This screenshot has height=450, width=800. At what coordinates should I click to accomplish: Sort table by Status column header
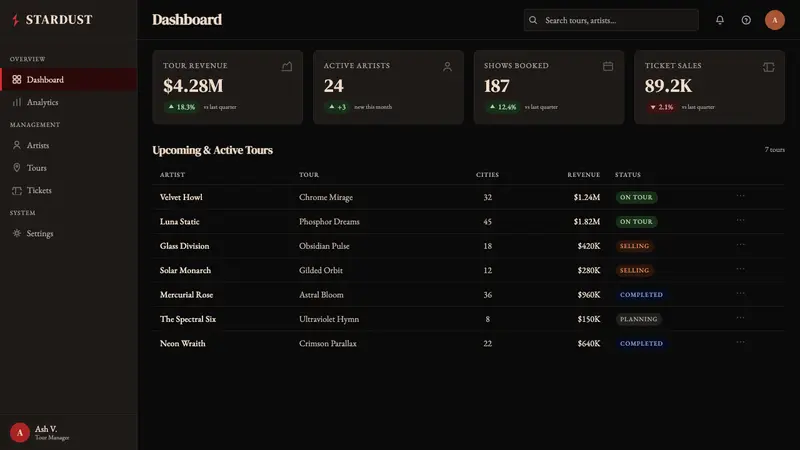click(x=628, y=174)
